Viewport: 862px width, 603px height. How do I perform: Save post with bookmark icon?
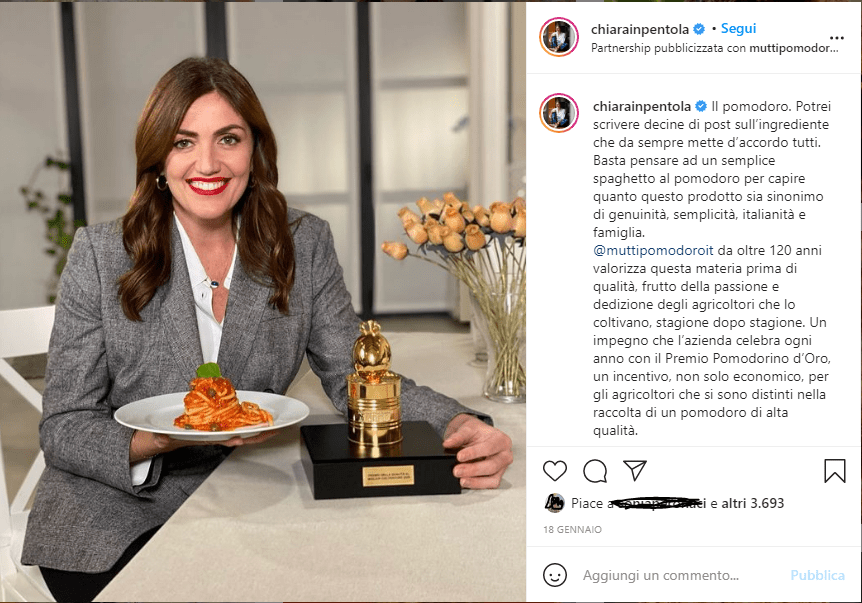click(835, 471)
